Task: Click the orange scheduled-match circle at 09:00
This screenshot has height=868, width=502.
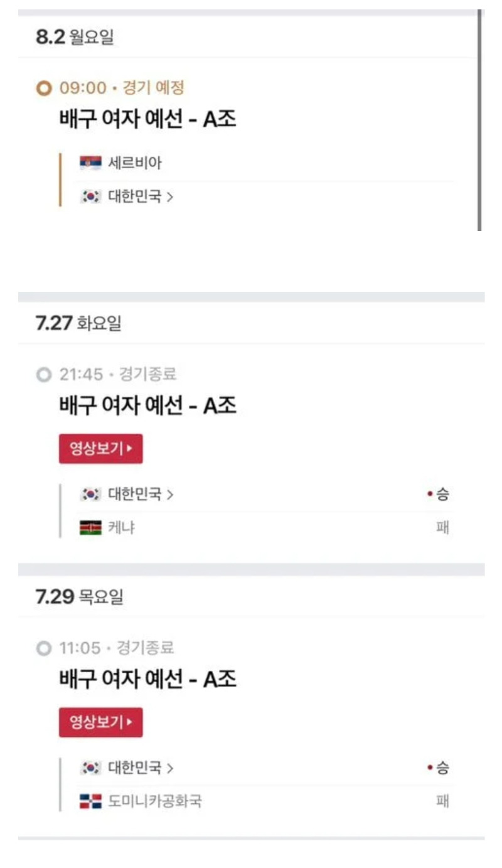Action: (x=43, y=88)
